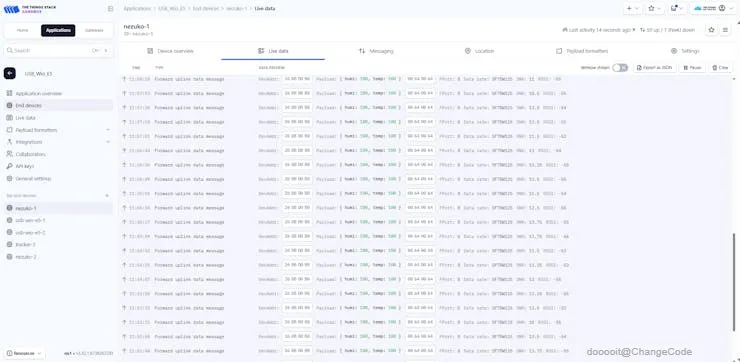Open the Resources dropdown at sidebar bottom
This screenshot has height=362, width=740.
pyautogui.click(x=25, y=353)
